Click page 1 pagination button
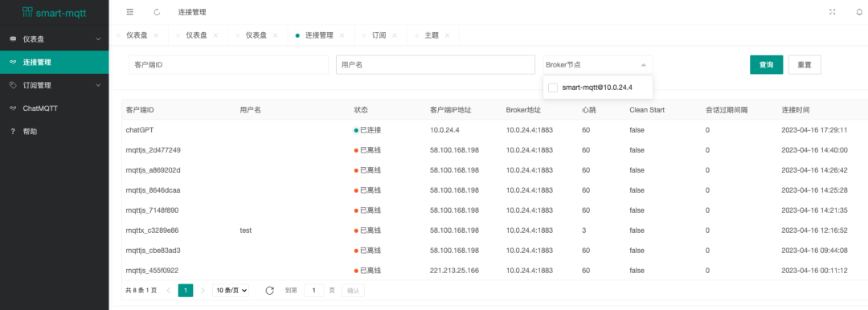Viewport: 868px width, 310px height. (186, 290)
